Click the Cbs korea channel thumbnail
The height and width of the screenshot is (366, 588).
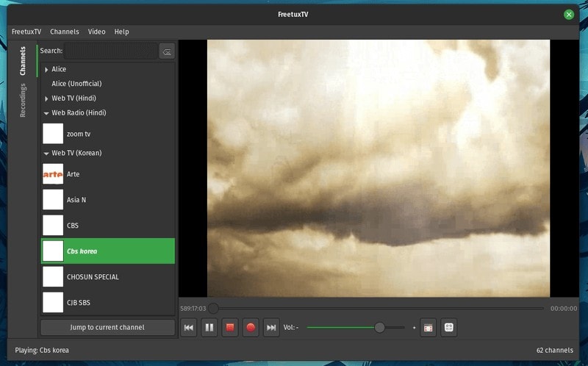[53, 251]
